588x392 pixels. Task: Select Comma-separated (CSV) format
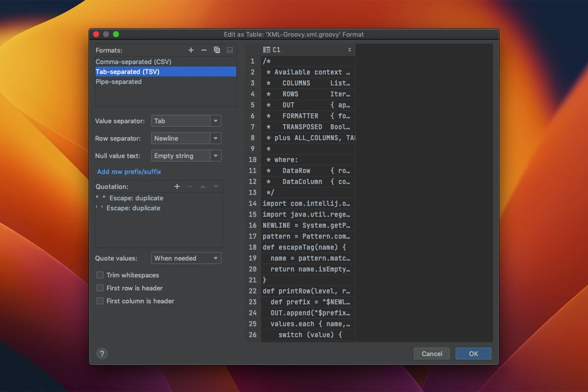tap(133, 62)
